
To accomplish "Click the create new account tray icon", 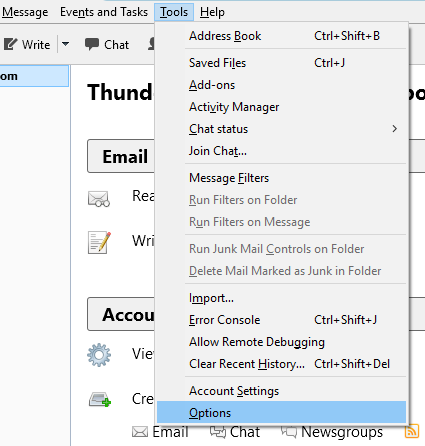I will tap(99, 399).
